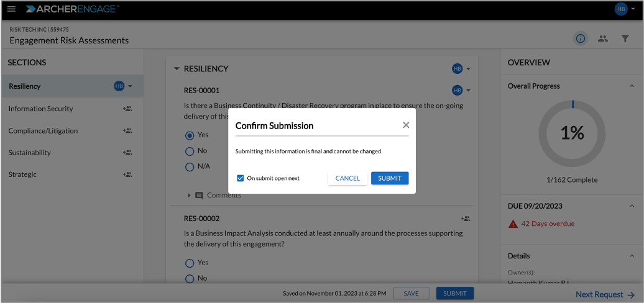Screen dimensions: 644x303
Task: Expand the Comments disclosure triangle
Action: (x=190, y=196)
